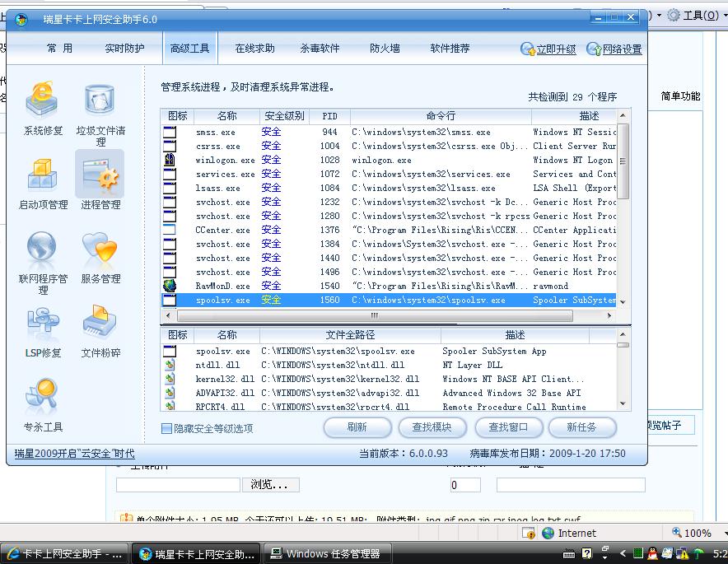Click the ntdll.dll module icon
The width and height of the screenshot is (728, 564).
tap(170, 365)
